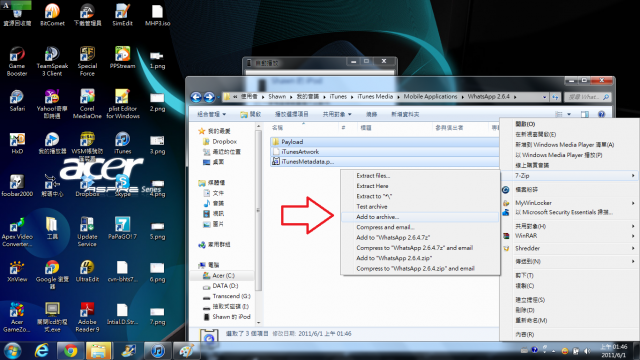640x360 pixels.
Task: Expand the MyWinLocker context submenu
Action: pyautogui.click(x=569, y=203)
